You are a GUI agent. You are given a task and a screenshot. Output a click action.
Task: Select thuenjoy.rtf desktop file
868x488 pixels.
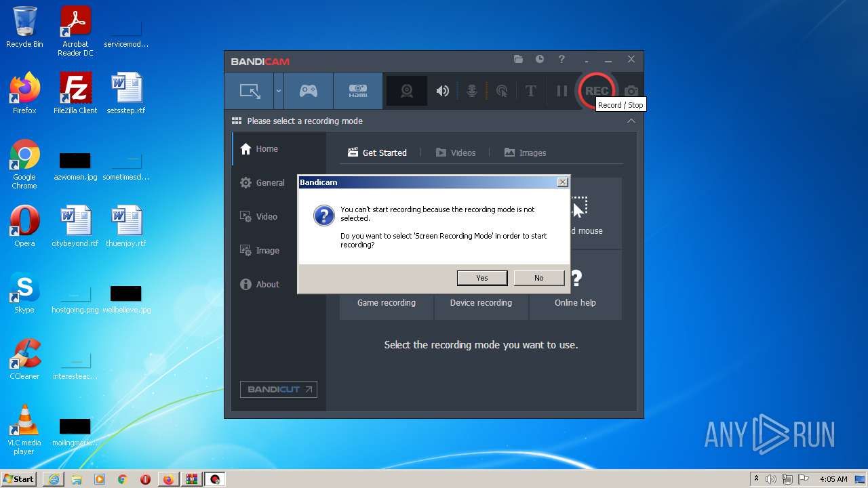click(x=126, y=226)
